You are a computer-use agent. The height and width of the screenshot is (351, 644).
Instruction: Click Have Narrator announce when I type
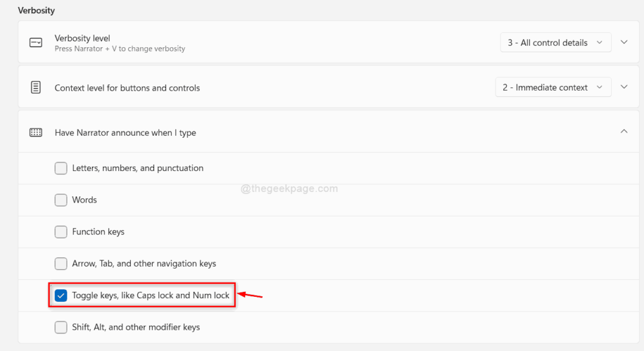pos(125,133)
